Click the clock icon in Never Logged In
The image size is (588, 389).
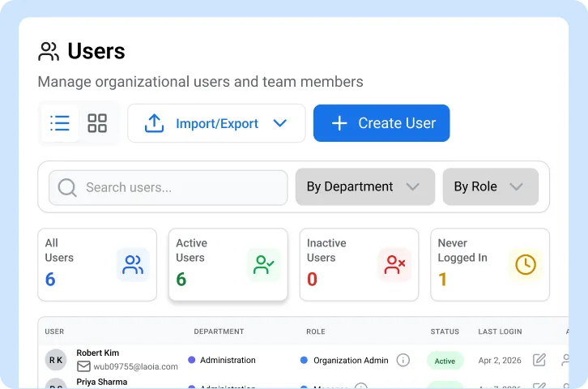point(526,264)
